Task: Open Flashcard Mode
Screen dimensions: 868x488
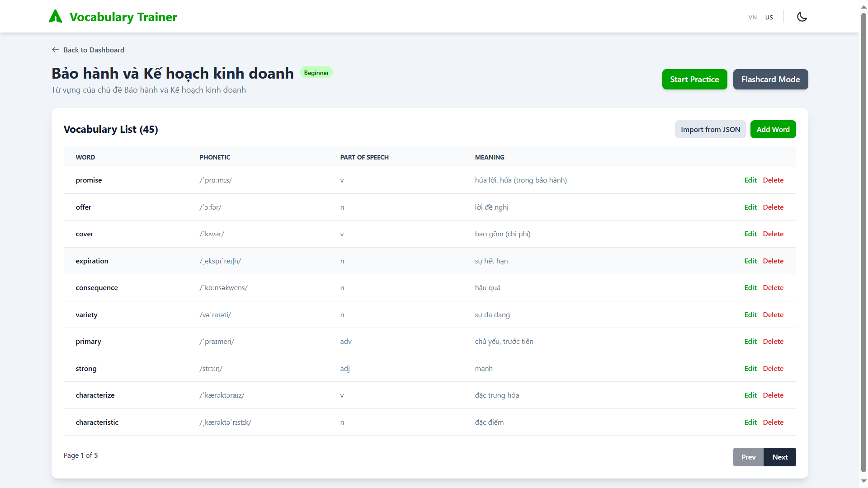Action: [x=770, y=80]
